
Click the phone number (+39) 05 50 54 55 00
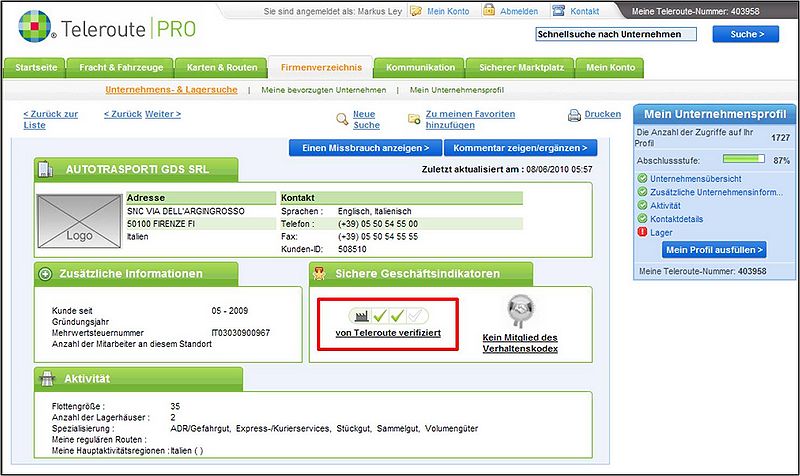[378, 224]
